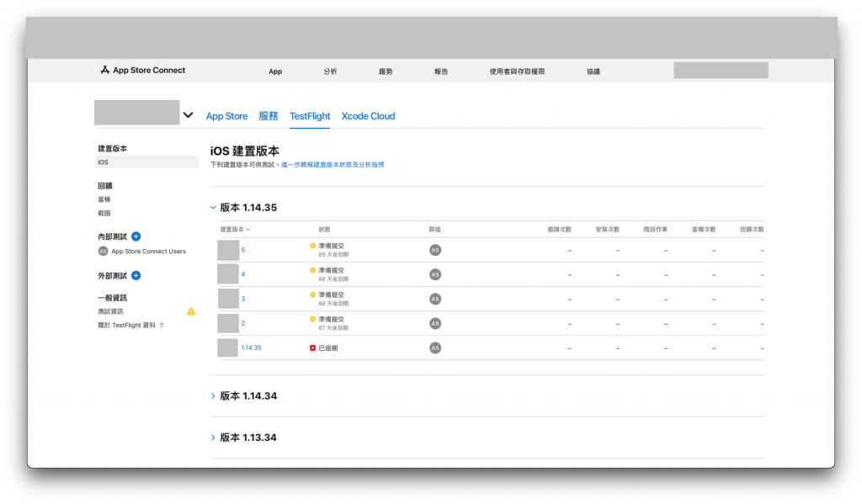This screenshot has height=504, width=862.
Task: Open build number 4 link
Action: (243, 274)
